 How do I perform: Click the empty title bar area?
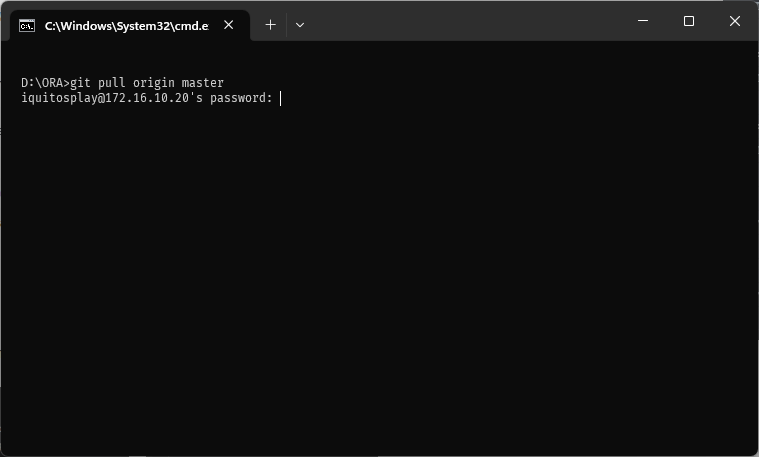point(465,22)
